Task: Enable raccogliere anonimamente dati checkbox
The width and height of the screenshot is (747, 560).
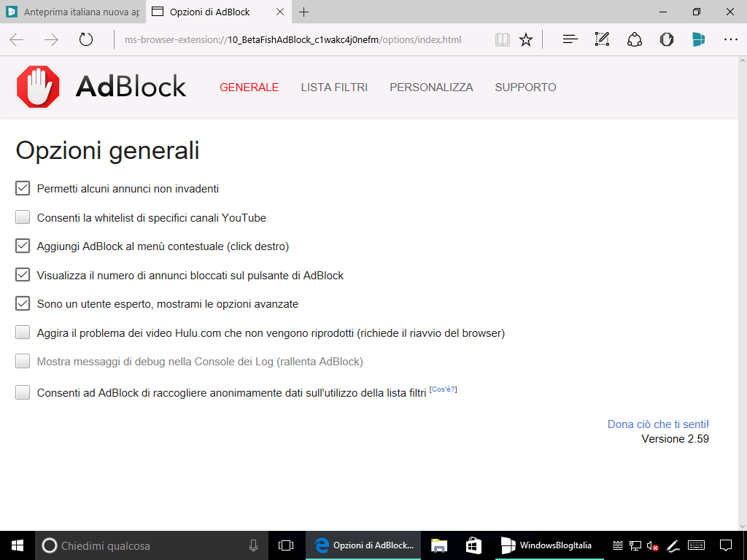Action: [23, 392]
